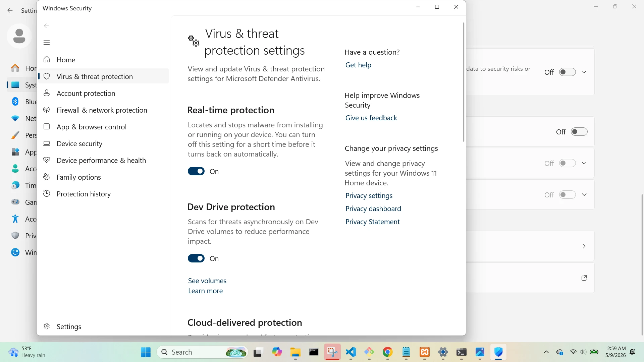Select Bluetooth icon in Settings sidebar

[x=15, y=102]
